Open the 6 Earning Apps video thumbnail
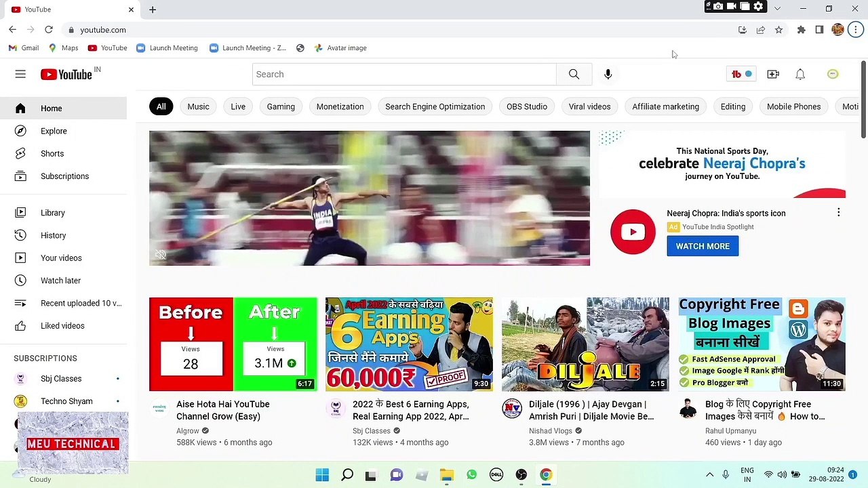Viewport: 868px width, 488px height. click(x=409, y=344)
